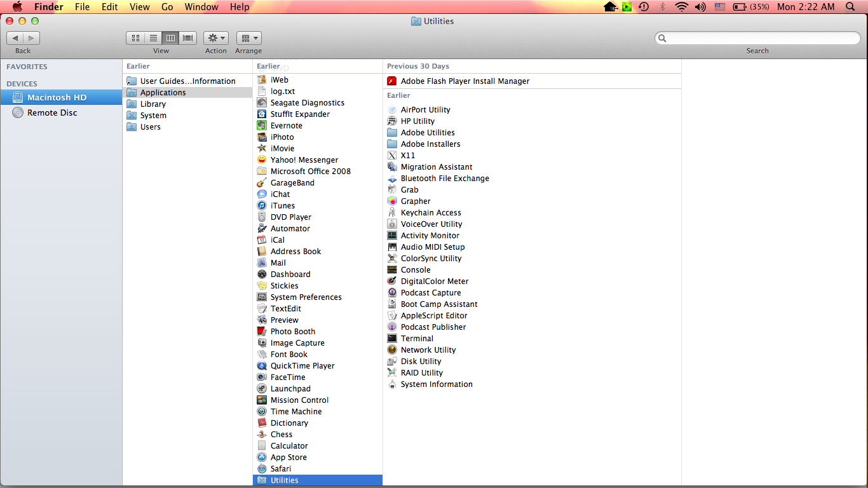Switch to Cover Flow view
This screenshot has height=488, width=868.
tap(188, 38)
